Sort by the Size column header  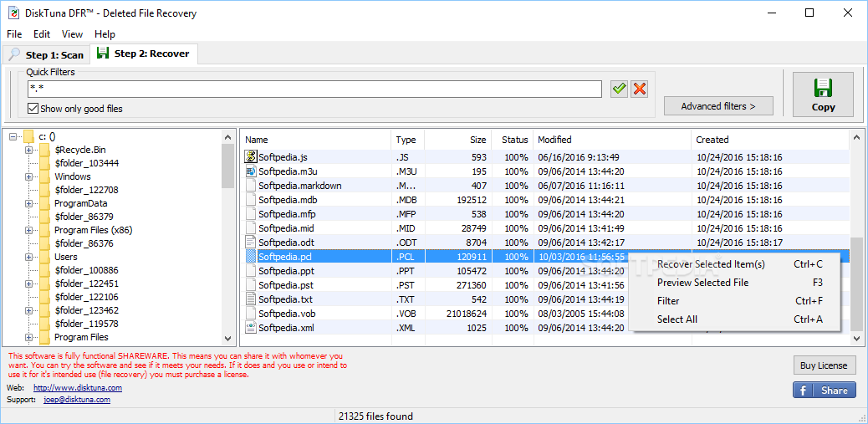[457, 140]
